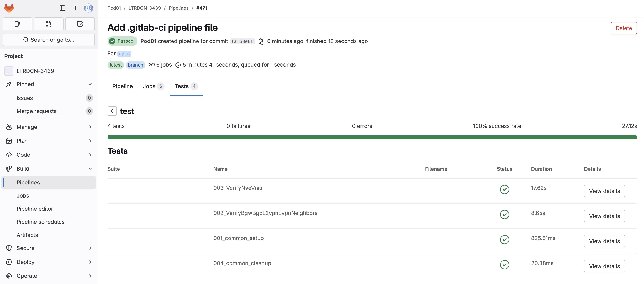Viewport: 644px width, 284px height.
Task: Collapse the Pinned section
Action: (90, 84)
